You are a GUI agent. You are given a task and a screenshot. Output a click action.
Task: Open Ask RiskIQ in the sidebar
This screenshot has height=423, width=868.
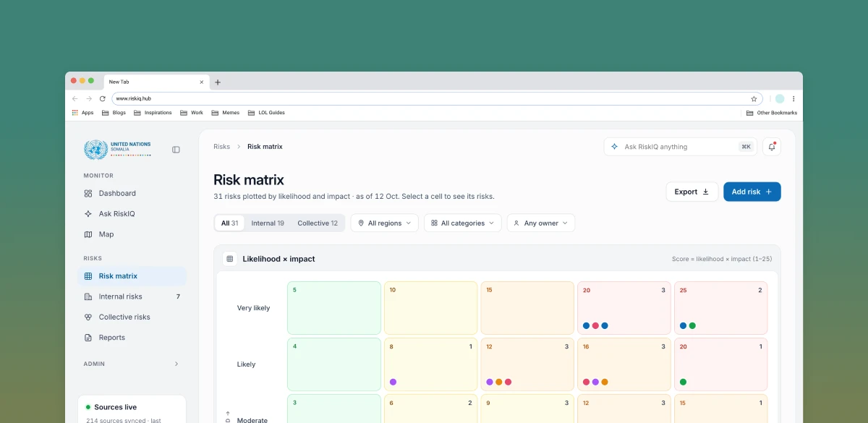pyautogui.click(x=132, y=214)
